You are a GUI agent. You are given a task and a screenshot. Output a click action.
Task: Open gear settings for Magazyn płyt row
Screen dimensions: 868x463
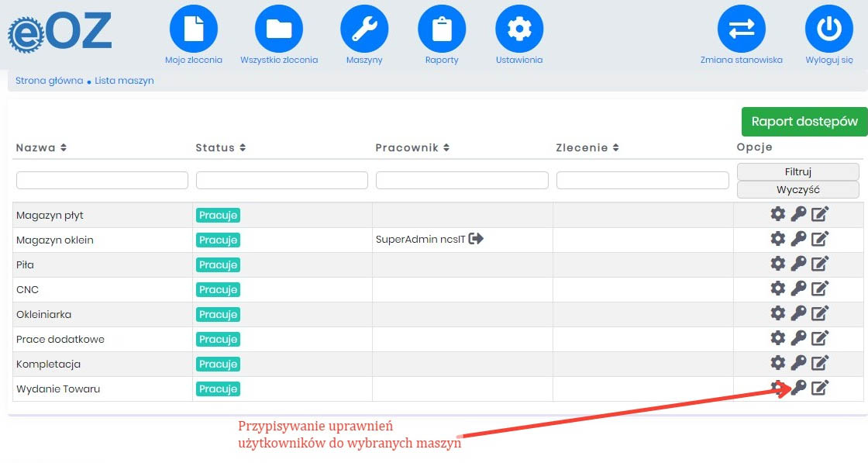tap(777, 215)
